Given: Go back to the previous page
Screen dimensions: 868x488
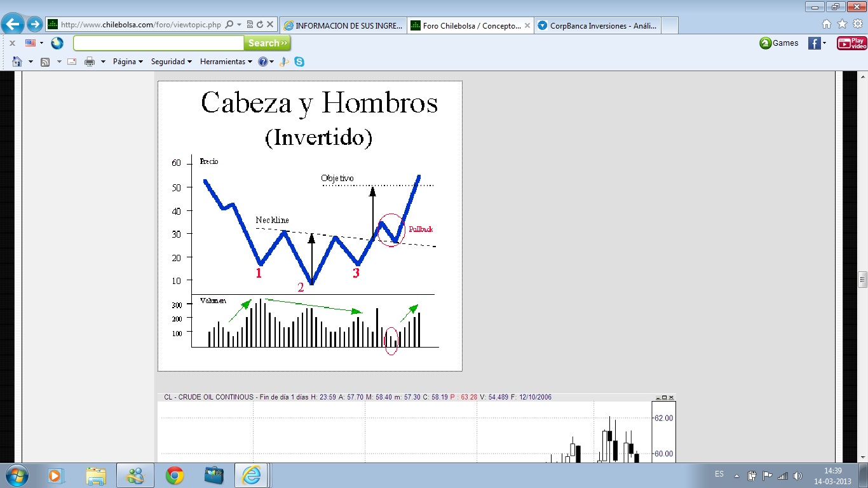Looking at the screenshot, I should [x=13, y=25].
